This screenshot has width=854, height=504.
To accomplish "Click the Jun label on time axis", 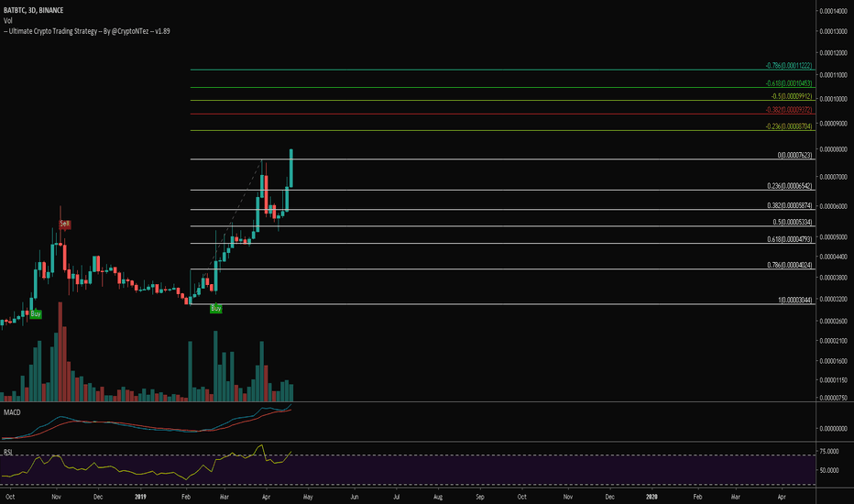I will [x=355, y=497].
